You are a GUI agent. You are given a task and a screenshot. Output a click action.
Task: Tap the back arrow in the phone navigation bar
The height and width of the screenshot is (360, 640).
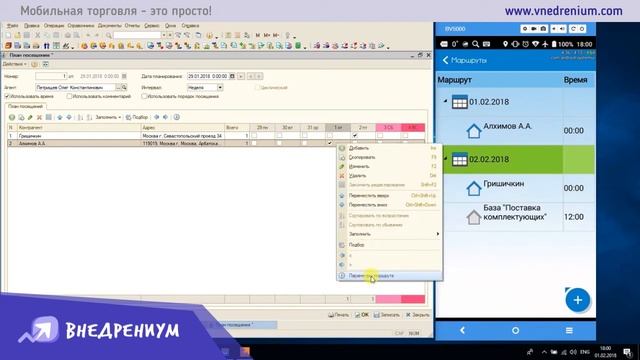(x=462, y=330)
